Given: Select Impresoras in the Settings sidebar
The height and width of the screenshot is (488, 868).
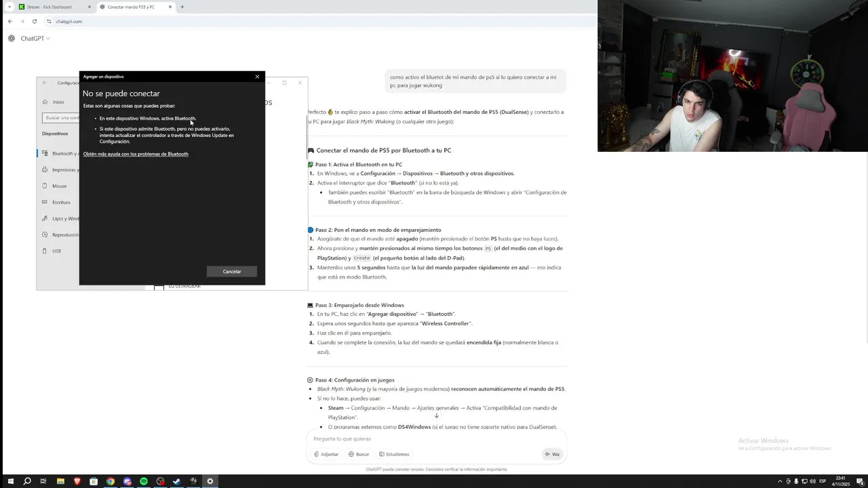Looking at the screenshot, I should [x=58, y=170].
